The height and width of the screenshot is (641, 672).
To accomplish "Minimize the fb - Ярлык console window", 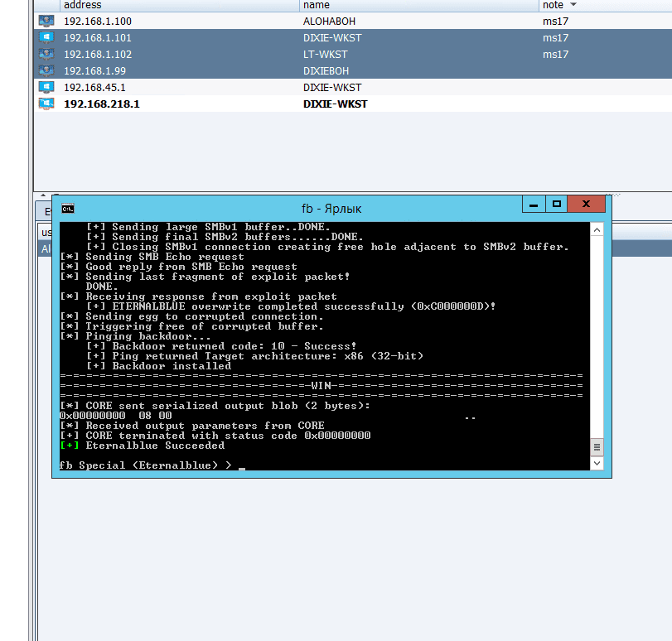I will [534, 205].
